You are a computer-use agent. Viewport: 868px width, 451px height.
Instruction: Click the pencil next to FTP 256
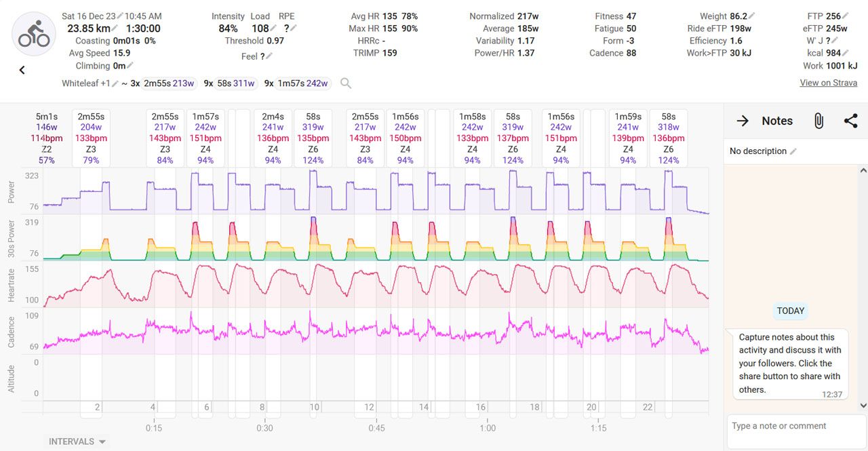[846, 16]
